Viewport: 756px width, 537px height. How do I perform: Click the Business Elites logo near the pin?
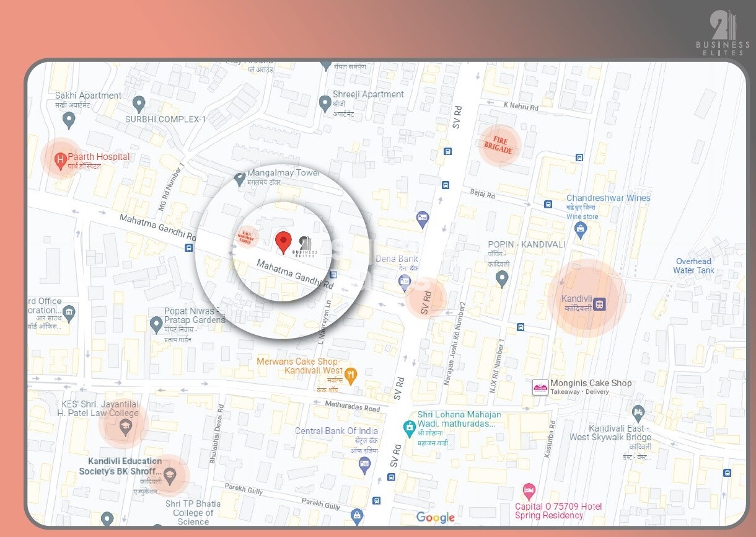pos(305,243)
